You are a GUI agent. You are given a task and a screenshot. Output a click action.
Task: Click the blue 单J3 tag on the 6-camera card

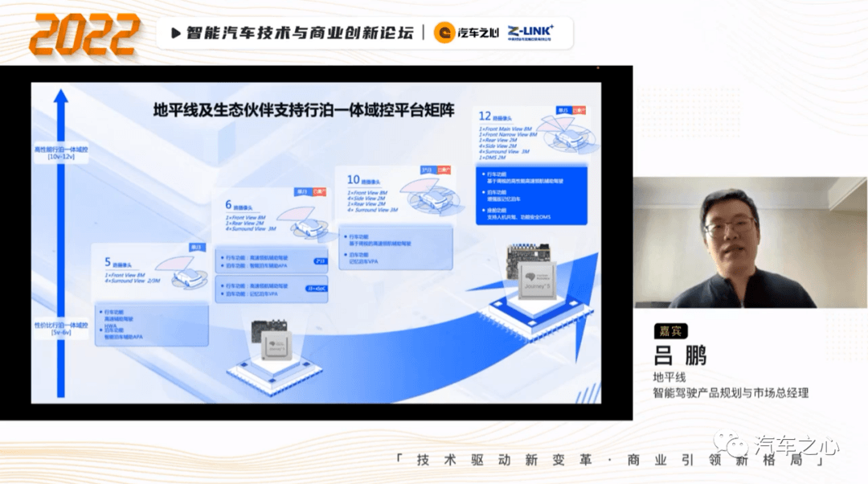[x=302, y=191]
